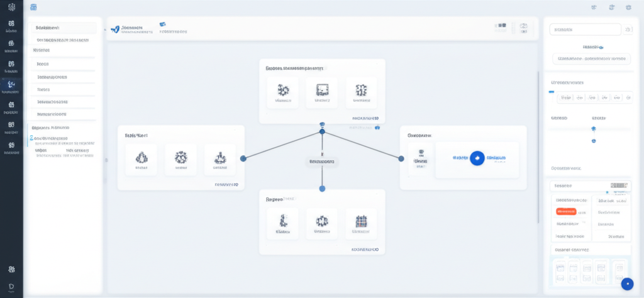Click the orange pill button in the right panel
644x298 pixels.
coord(567,212)
